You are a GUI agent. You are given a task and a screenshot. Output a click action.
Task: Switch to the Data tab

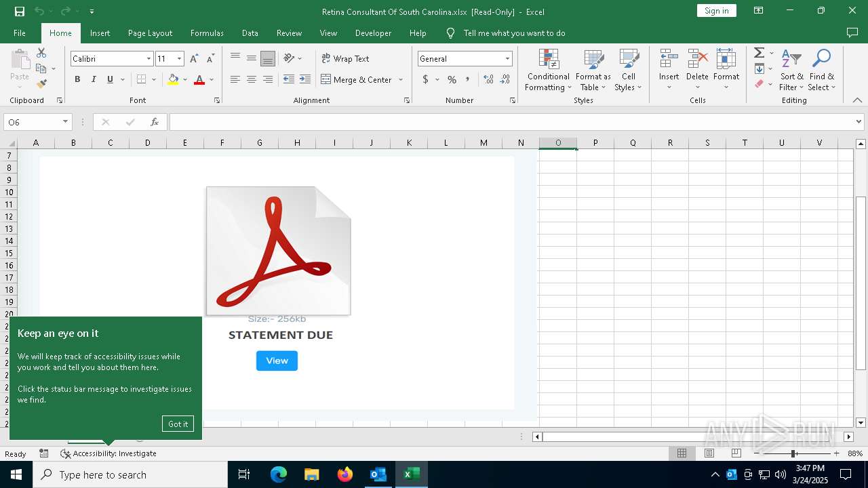[x=250, y=33]
